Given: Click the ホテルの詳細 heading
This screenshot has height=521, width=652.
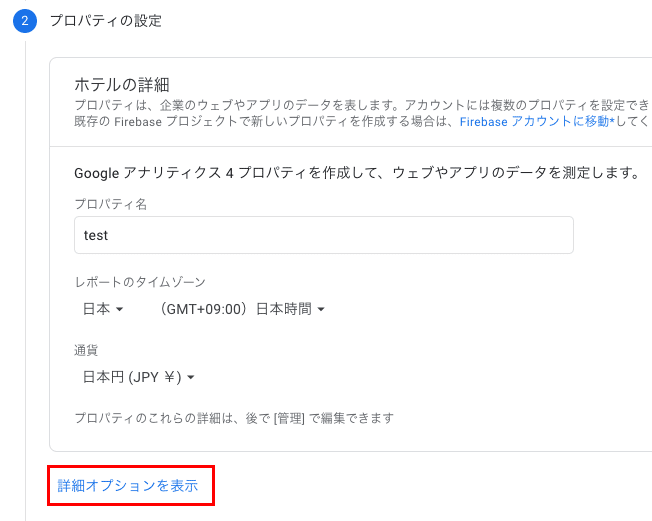Looking at the screenshot, I should tap(122, 85).
